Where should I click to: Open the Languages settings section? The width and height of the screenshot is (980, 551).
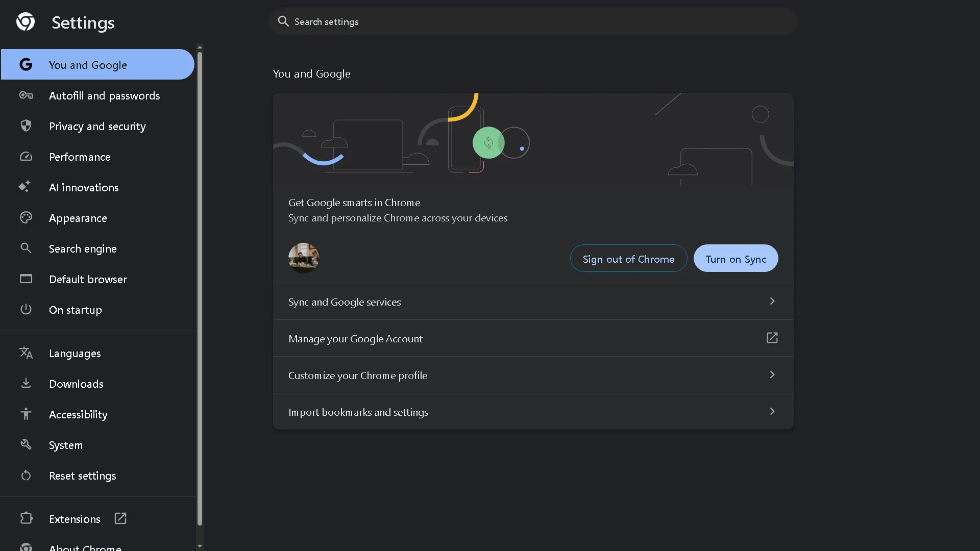75,353
